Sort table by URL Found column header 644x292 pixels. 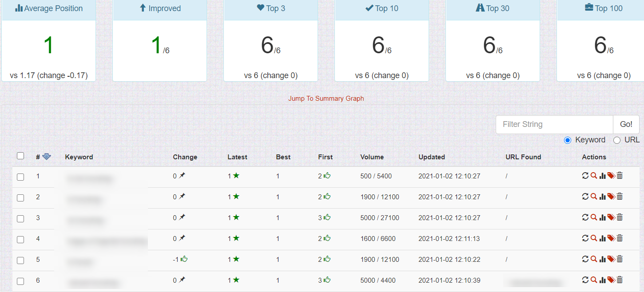[x=523, y=157]
